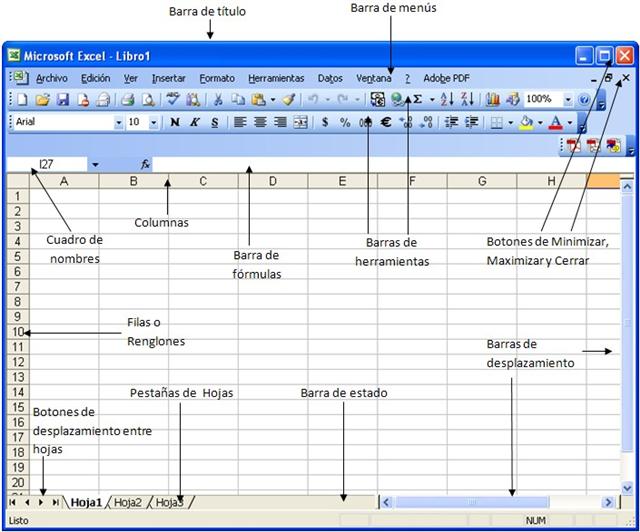Toggle bold with the N button
This screenshot has width=640, height=532.
point(175,122)
